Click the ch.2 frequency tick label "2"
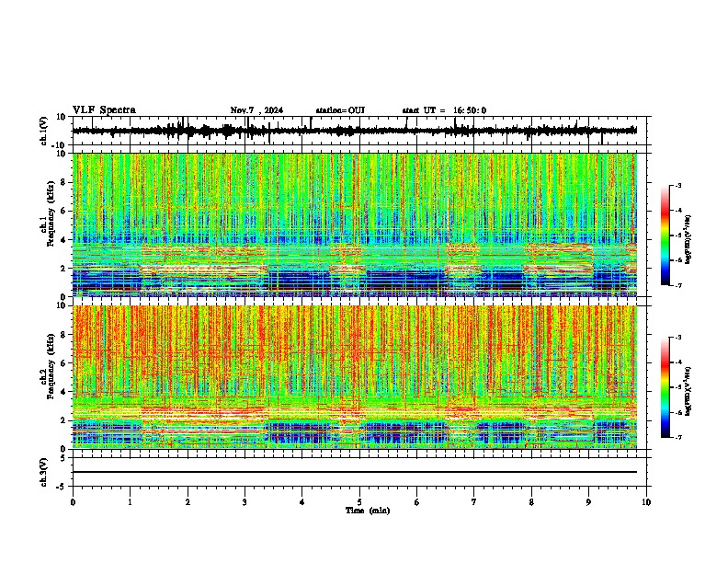Screen dimensions: 728x563 pos(63,420)
